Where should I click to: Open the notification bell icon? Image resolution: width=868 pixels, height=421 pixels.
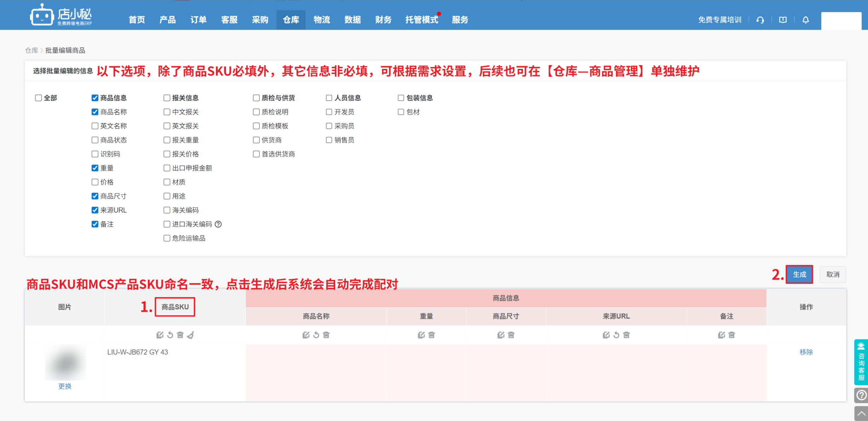coord(805,20)
